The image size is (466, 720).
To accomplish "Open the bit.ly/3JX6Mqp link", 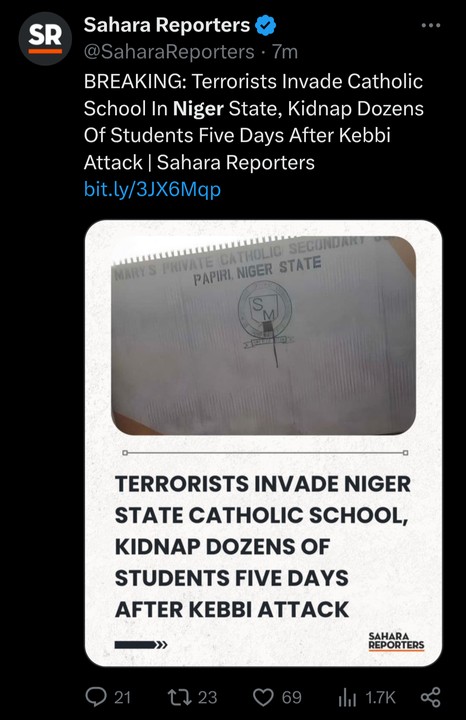I will point(152,189).
